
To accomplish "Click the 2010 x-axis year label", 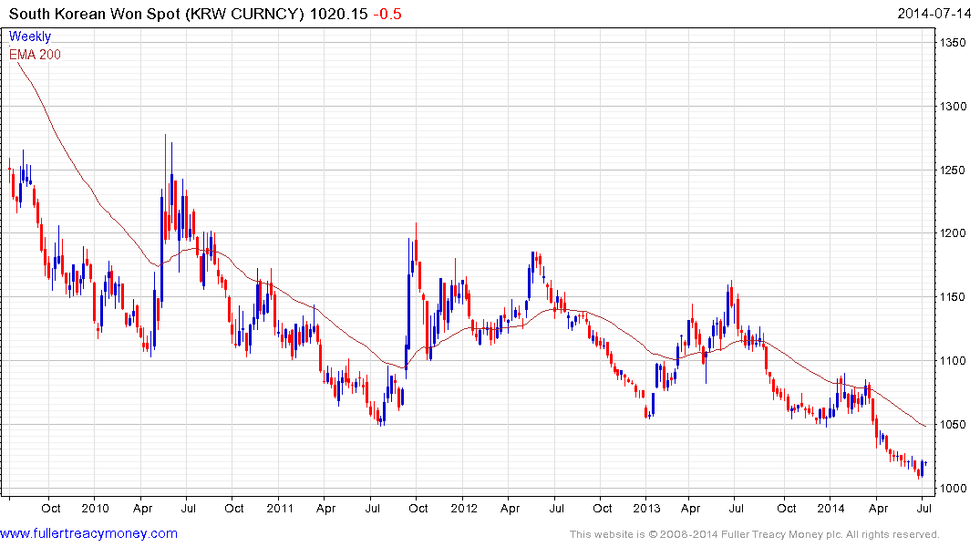I will (96, 508).
